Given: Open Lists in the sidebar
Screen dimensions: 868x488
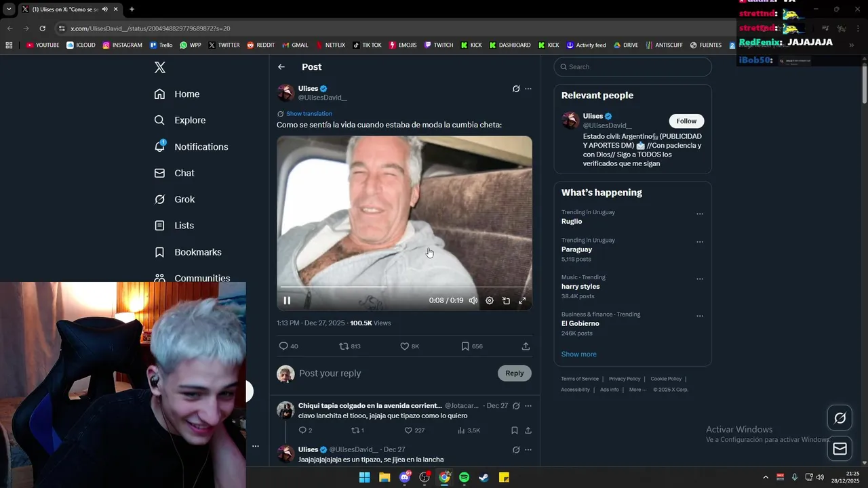Looking at the screenshot, I should point(174,226).
